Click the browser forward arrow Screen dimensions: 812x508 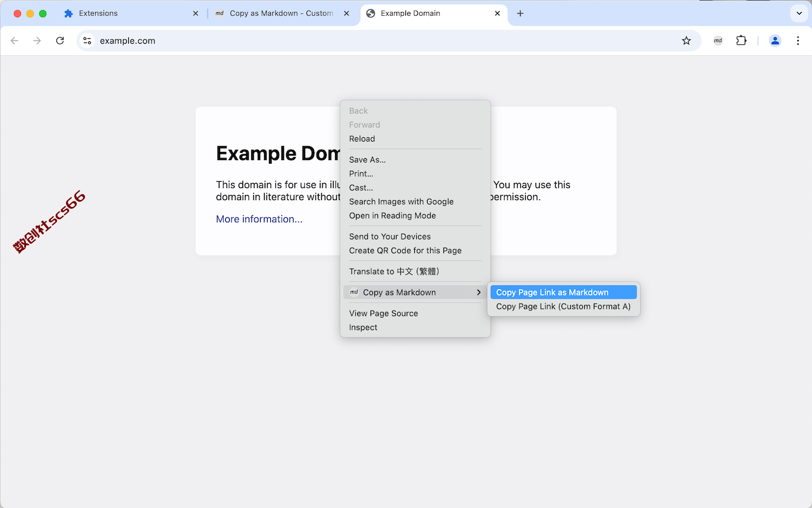37,41
